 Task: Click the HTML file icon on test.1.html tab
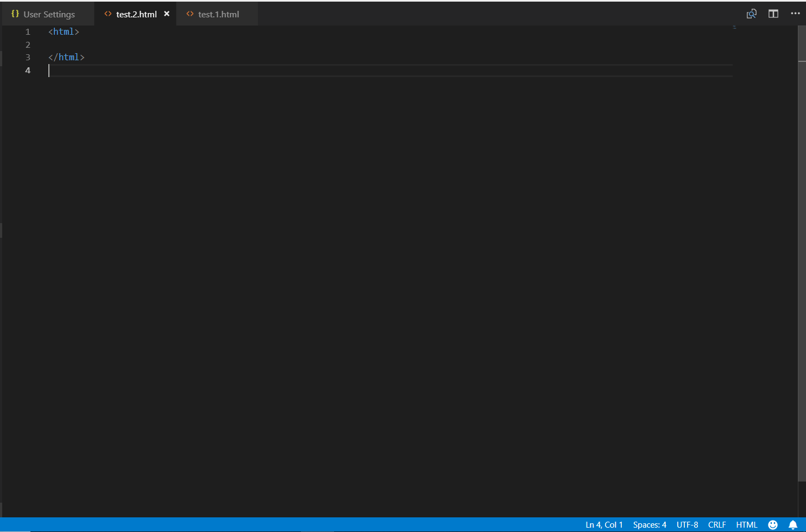(190, 14)
